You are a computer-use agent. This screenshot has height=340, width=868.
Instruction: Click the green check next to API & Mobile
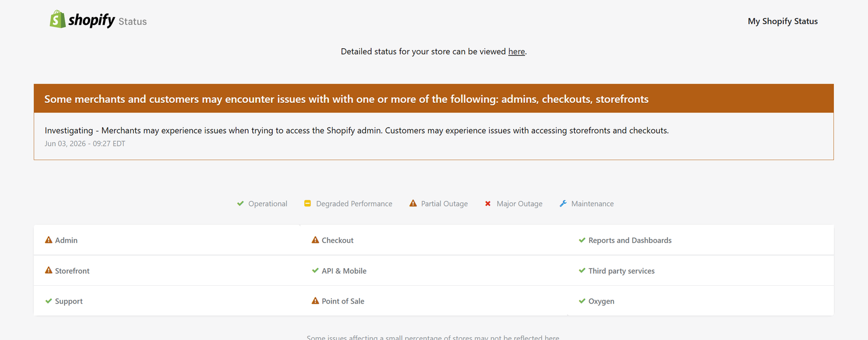coord(315,270)
